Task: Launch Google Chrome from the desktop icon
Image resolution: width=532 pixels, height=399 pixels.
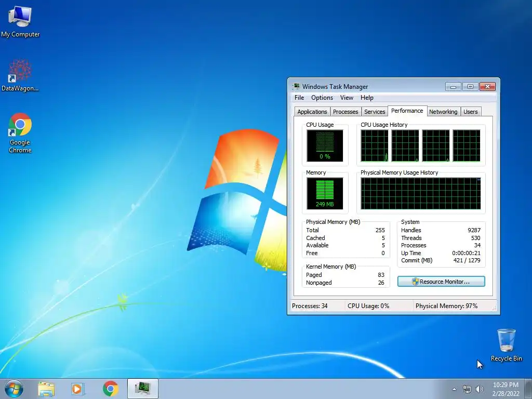Action: pos(20,132)
